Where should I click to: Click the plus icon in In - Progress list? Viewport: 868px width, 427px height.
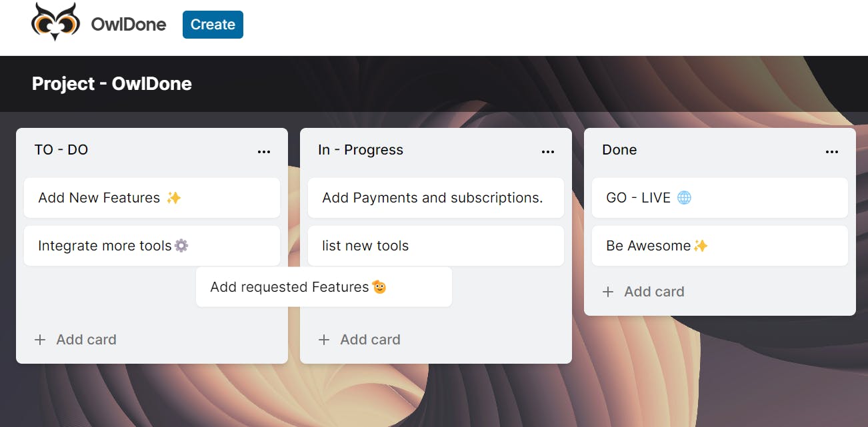(324, 340)
